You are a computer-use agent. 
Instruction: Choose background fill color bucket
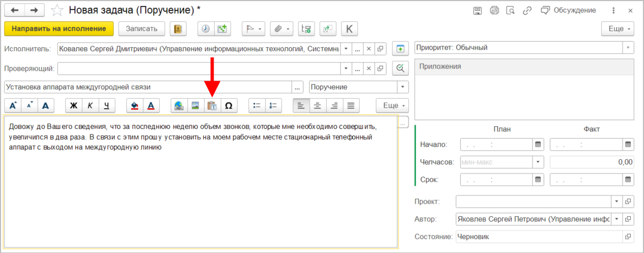pyautogui.click(x=135, y=105)
